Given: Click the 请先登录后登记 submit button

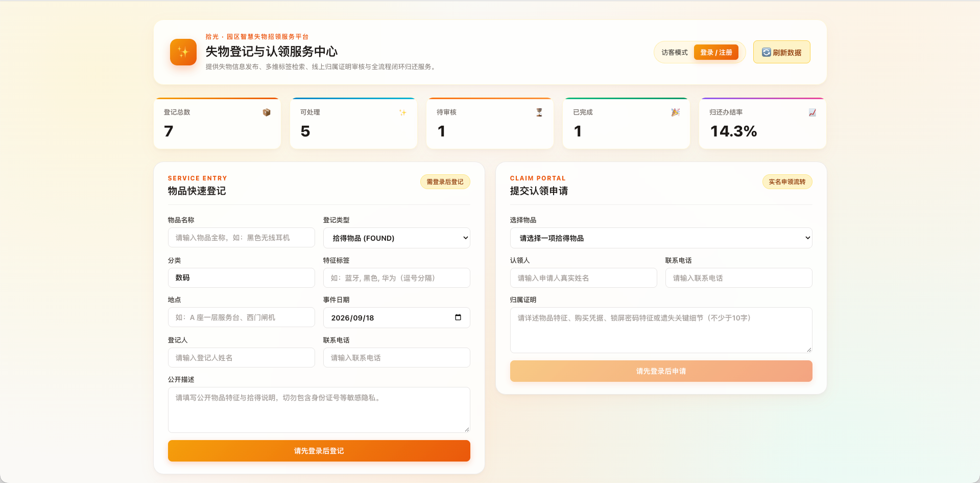Looking at the screenshot, I should pos(319,451).
